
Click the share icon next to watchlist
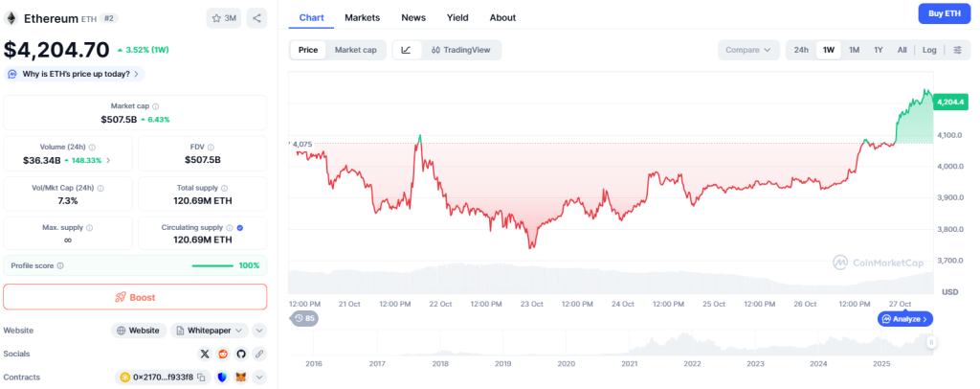pos(256,17)
